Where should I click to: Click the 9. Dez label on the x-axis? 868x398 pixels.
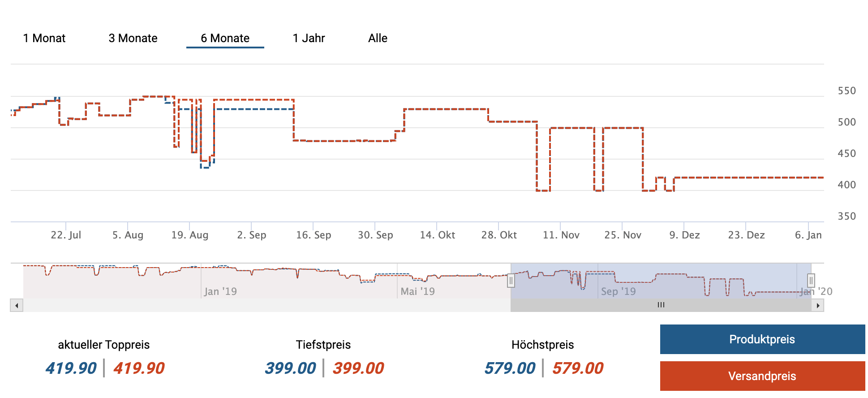(684, 235)
